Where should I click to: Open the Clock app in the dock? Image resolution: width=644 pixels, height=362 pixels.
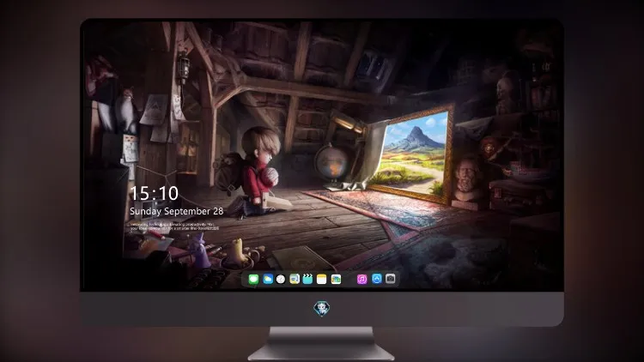[x=281, y=280]
